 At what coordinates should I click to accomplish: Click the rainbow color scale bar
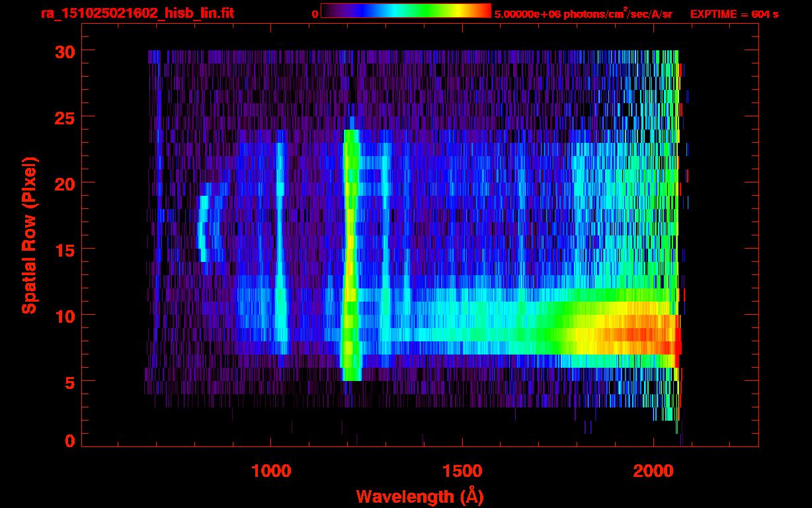pos(406,11)
